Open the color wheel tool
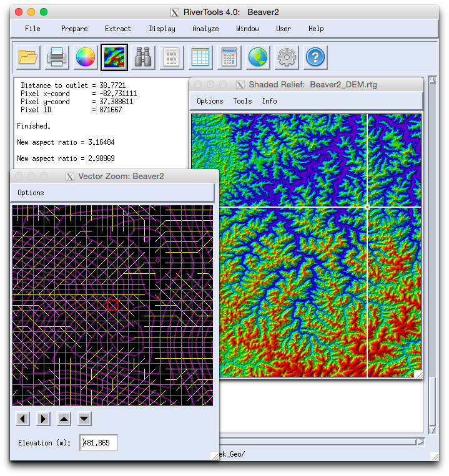The width and height of the screenshot is (449, 476). pyautogui.click(x=86, y=58)
